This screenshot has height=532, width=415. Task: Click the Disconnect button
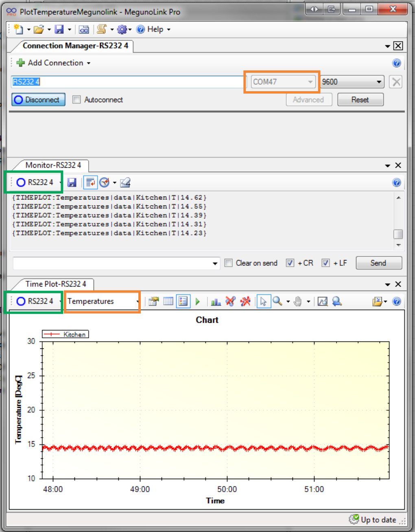pos(38,99)
